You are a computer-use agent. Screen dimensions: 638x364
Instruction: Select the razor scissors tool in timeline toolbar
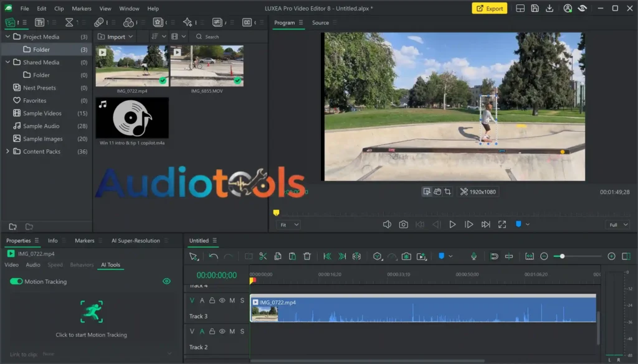[263, 256]
